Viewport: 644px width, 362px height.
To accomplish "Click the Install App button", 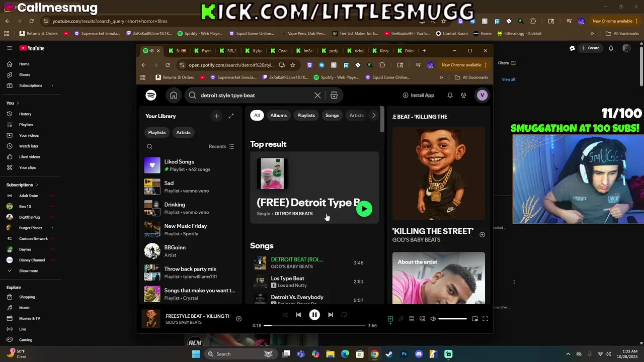I will pyautogui.click(x=418, y=95).
